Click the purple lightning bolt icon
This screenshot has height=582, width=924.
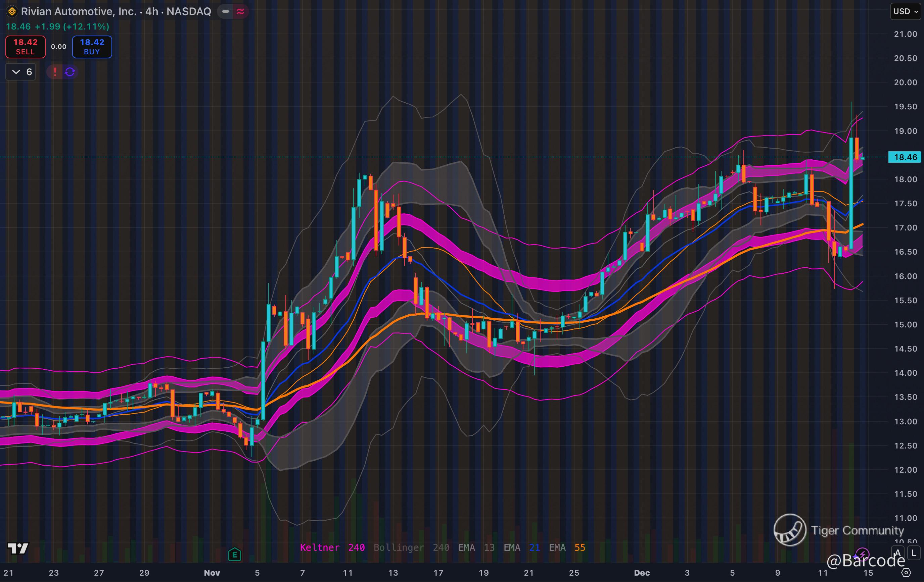click(863, 553)
